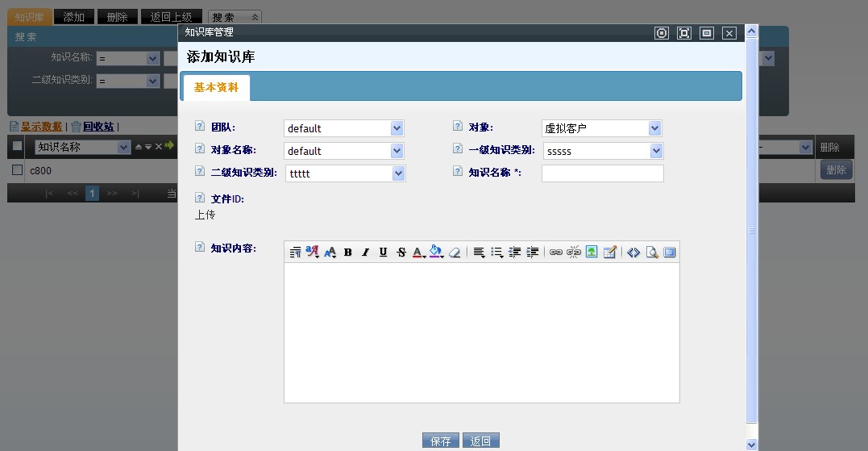Apply italic formatting in the editor
The width and height of the screenshot is (868, 451).
[x=365, y=253]
